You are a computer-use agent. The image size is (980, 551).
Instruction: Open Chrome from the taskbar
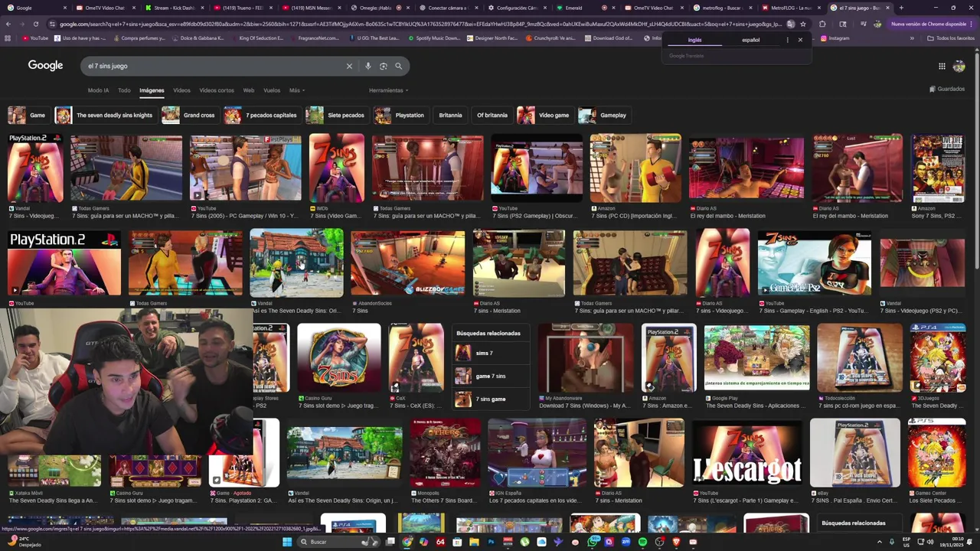coord(407,542)
